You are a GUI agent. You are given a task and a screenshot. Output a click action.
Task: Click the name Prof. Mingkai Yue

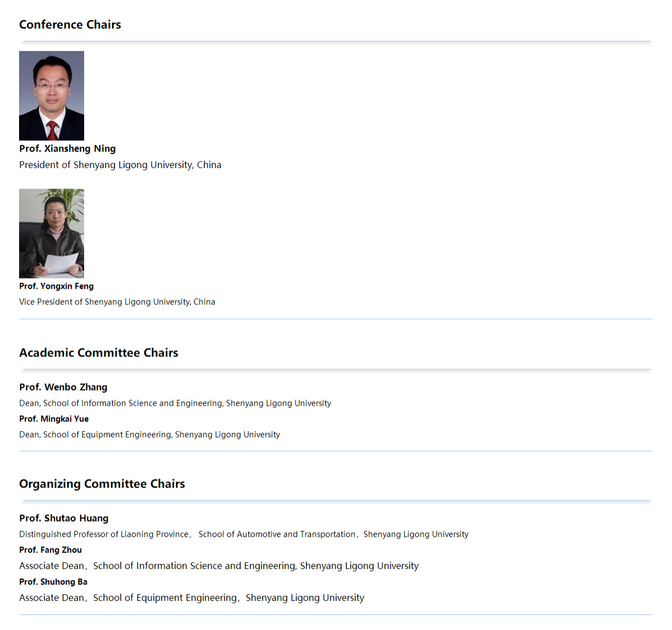[x=54, y=419]
